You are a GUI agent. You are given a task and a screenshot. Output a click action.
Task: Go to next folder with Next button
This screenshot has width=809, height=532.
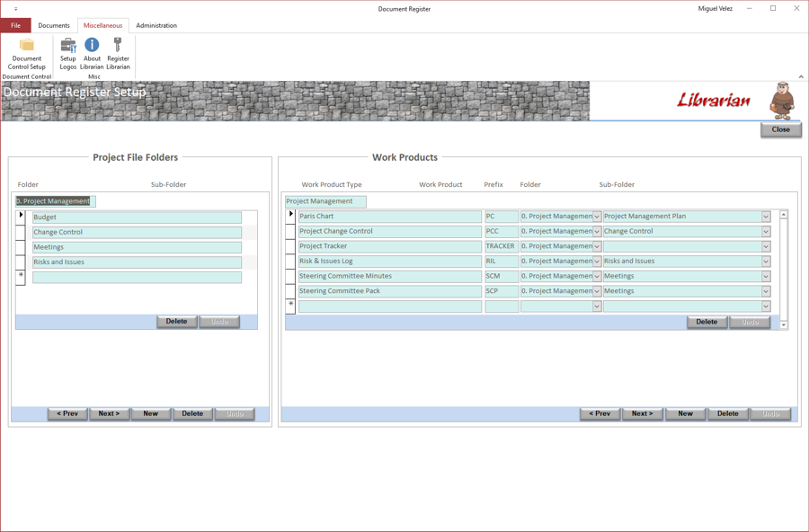click(x=109, y=414)
